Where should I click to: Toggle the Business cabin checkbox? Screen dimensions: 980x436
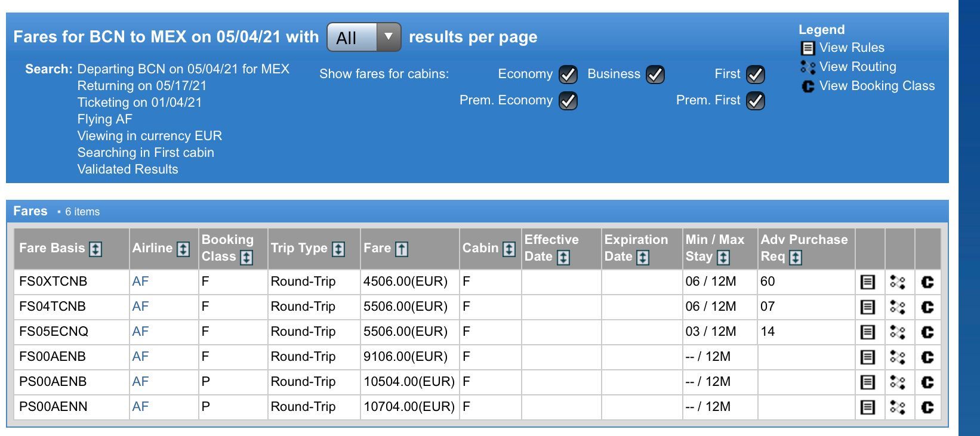coord(655,75)
